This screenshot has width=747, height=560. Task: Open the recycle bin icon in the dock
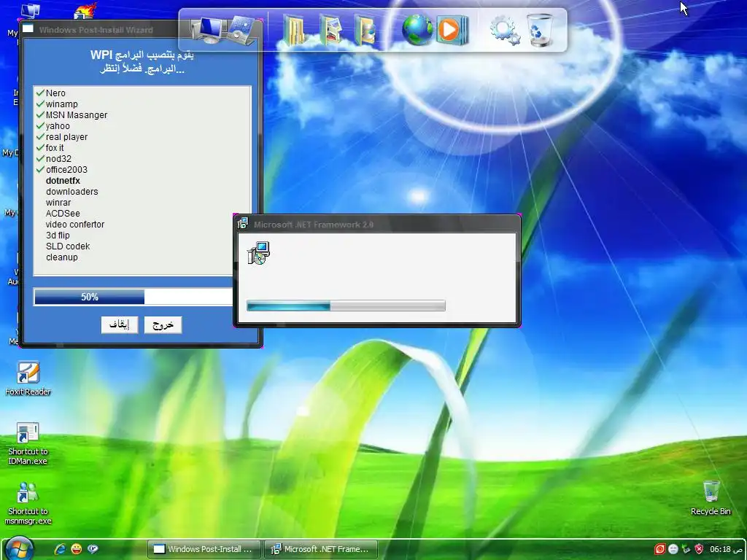click(x=541, y=29)
